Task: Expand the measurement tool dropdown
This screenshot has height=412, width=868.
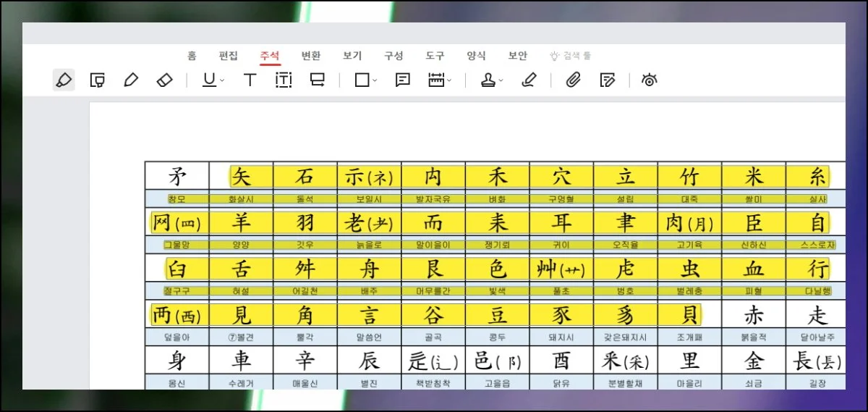Action: tap(450, 81)
